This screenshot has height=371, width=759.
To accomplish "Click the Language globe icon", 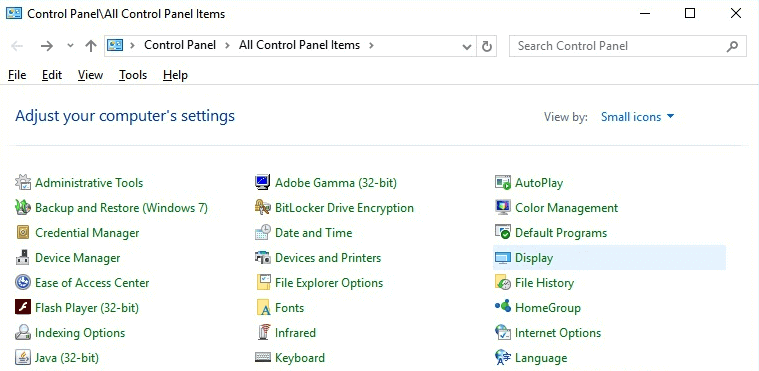I will [503, 358].
